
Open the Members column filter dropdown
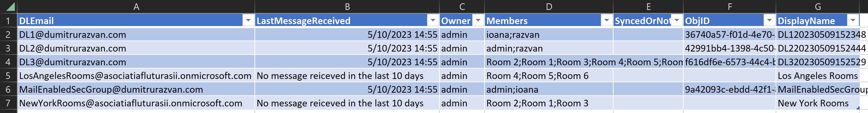[x=606, y=21]
